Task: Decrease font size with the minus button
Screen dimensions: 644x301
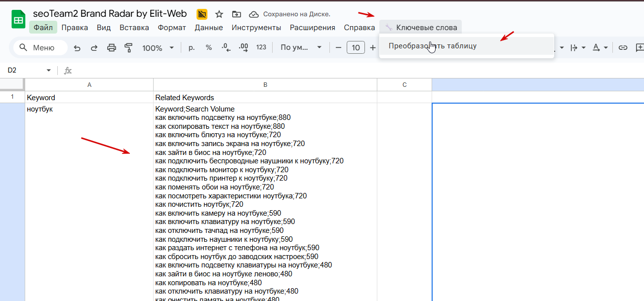Action: 338,48
